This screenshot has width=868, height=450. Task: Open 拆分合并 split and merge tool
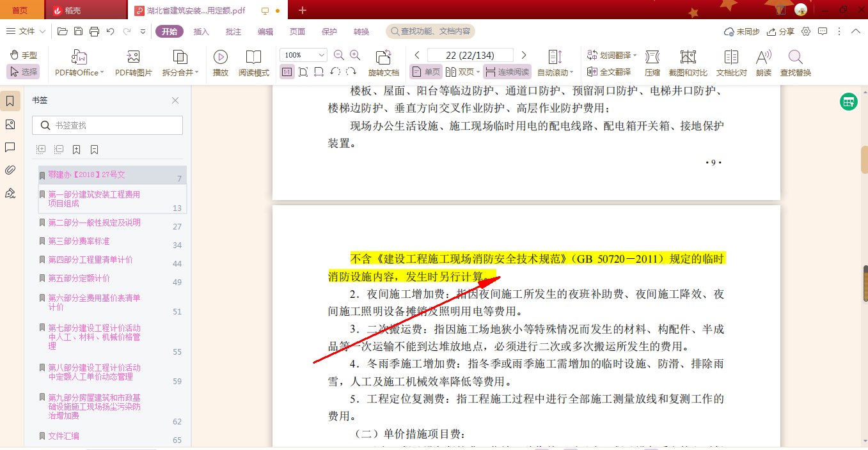(x=180, y=63)
